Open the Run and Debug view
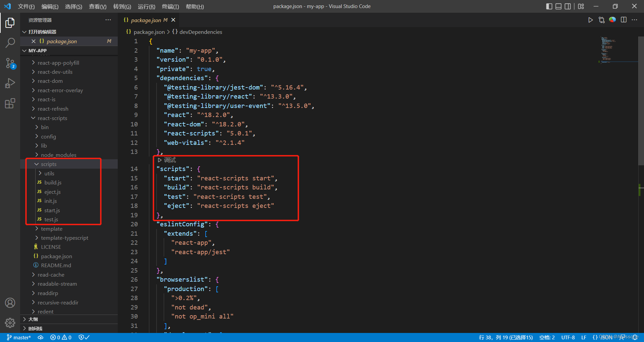The width and height of the screenshot is (644, 342). tap(10, 83)
